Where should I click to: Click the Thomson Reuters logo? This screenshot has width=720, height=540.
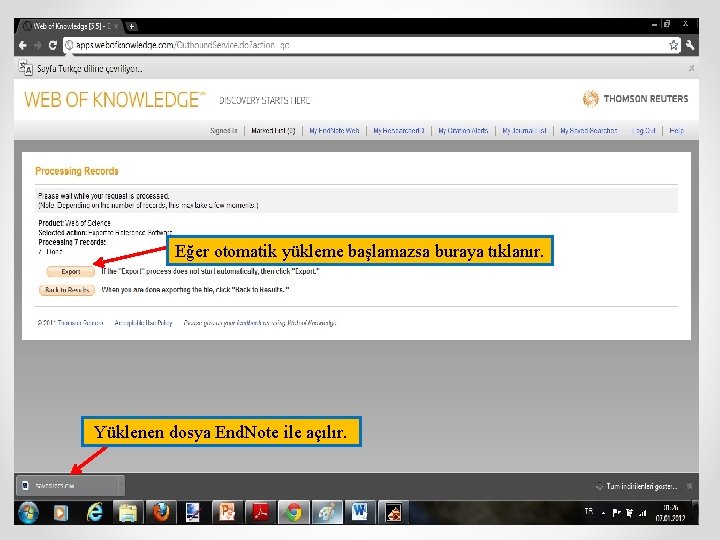[636, 98]
